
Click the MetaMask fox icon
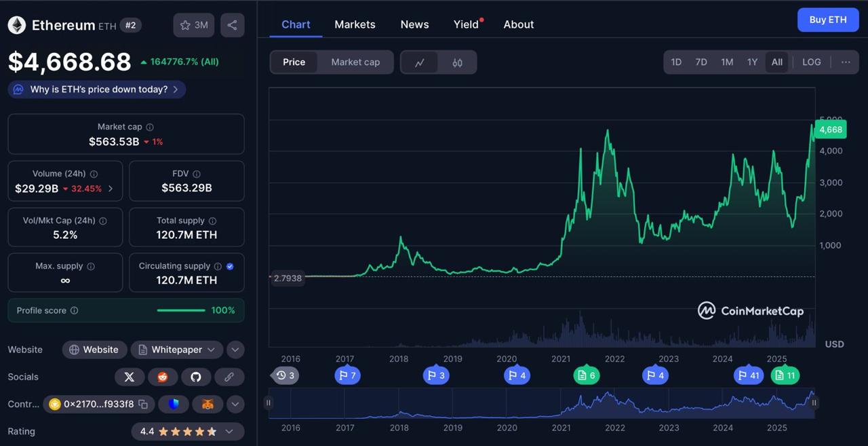pos(208,405)
